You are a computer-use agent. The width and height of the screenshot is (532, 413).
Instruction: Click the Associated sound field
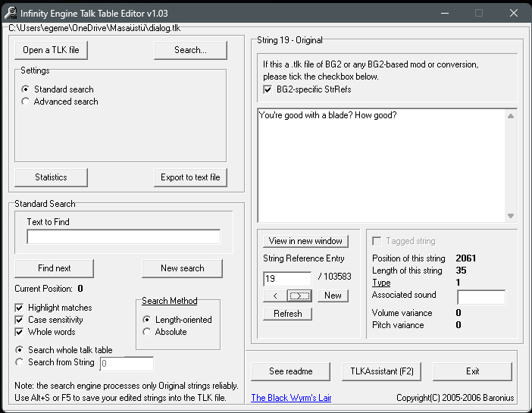481,297
